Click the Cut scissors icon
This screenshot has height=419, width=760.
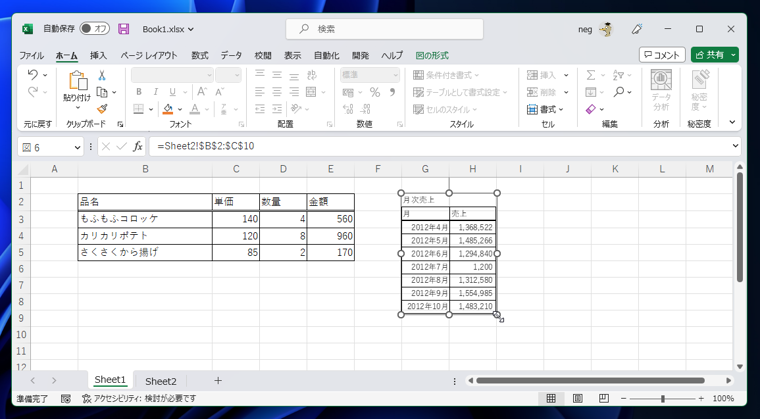102,76
